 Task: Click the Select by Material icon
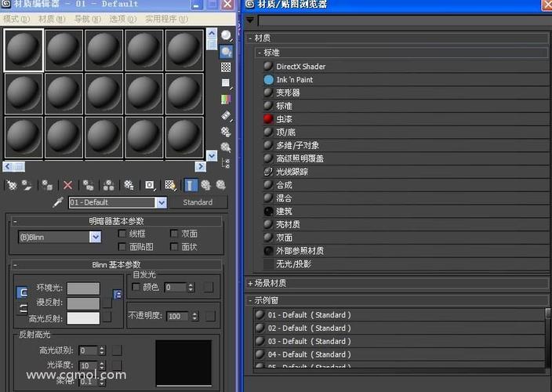(226, 147)
